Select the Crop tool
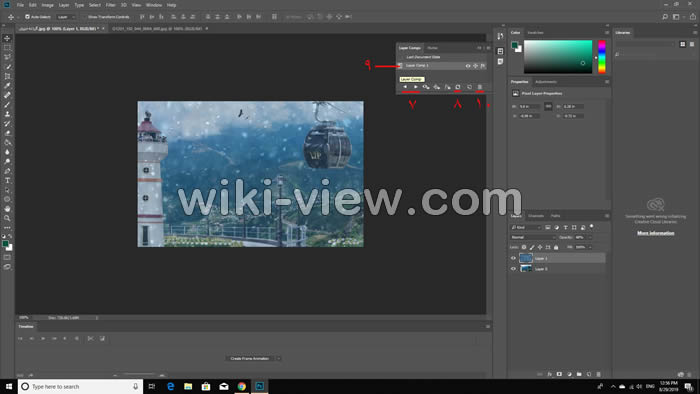 [7, 76]
